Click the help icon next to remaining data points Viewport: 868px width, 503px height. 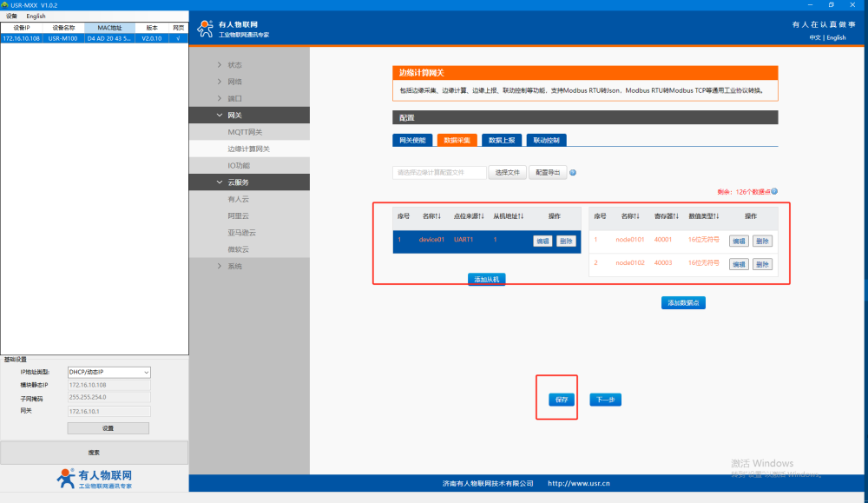(x=774, y=191)
